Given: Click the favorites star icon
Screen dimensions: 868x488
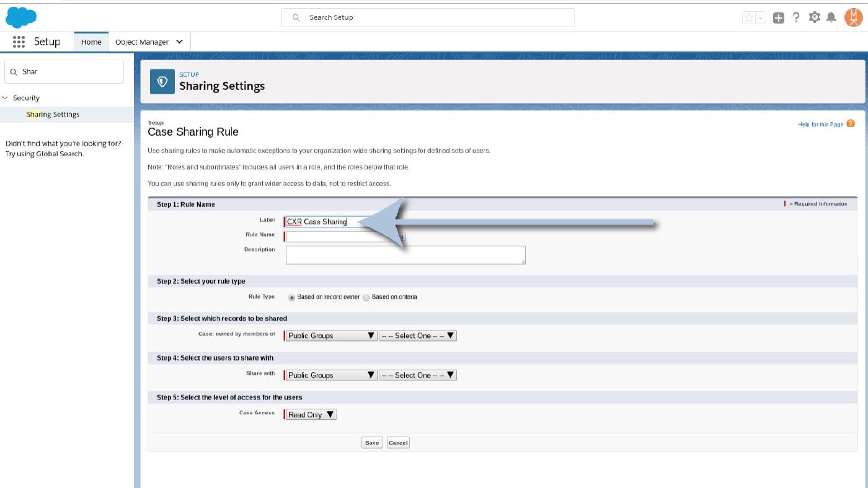Looking at the screenshot, I should (749, 18).
